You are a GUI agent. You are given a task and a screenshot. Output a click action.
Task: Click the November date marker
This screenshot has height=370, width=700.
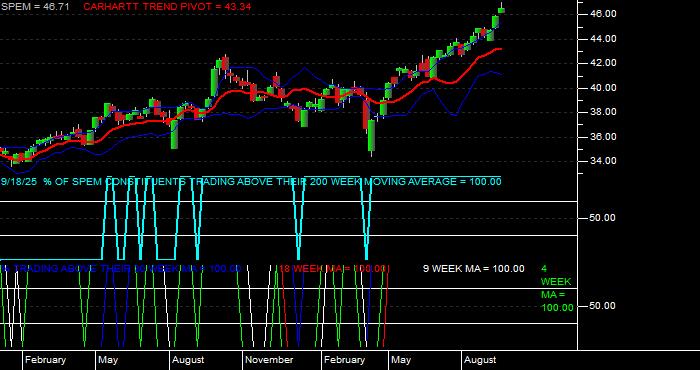pos(269,360)
